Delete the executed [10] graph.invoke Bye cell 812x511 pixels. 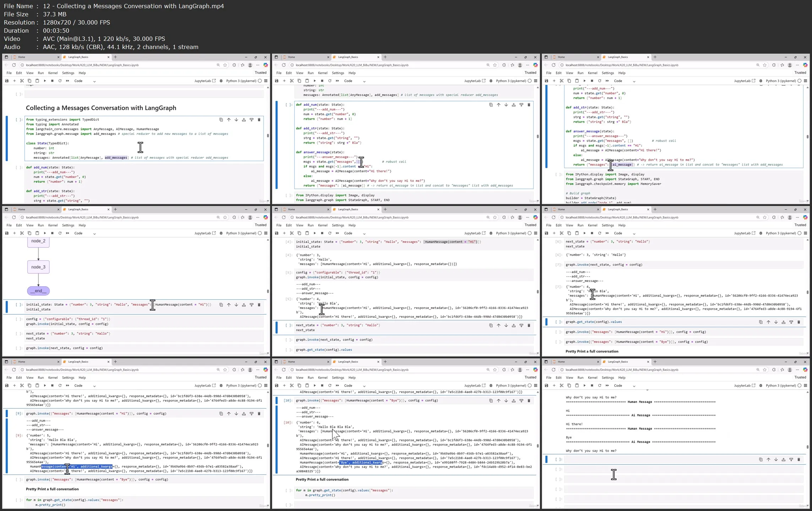529,401
